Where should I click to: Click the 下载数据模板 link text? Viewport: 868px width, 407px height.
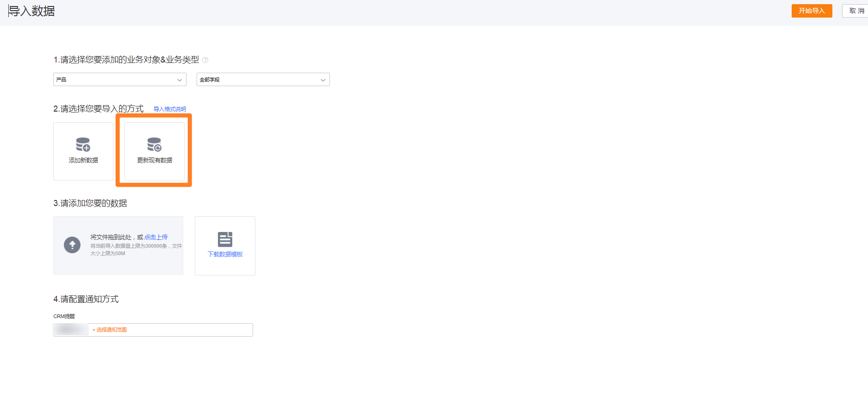[225, 254]
